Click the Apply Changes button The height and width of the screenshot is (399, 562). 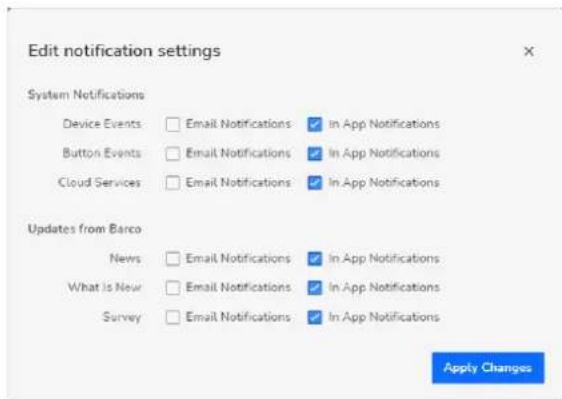click(488, 368)
